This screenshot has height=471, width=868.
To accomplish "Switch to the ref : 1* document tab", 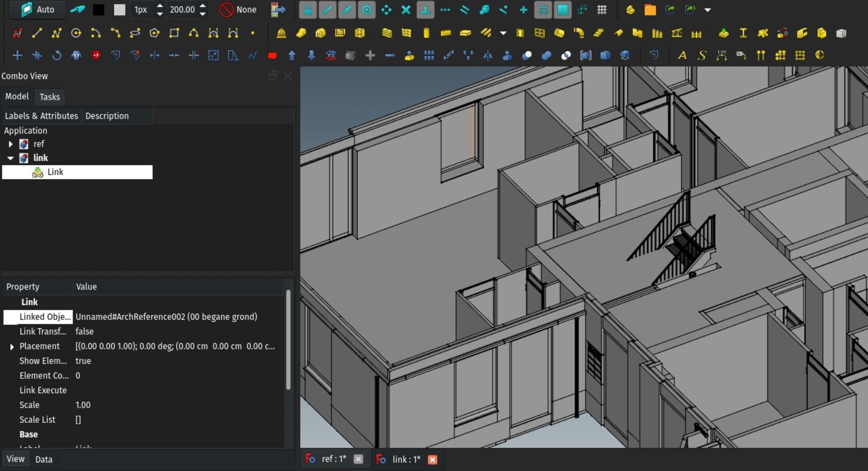I will [x=334, y=459].
